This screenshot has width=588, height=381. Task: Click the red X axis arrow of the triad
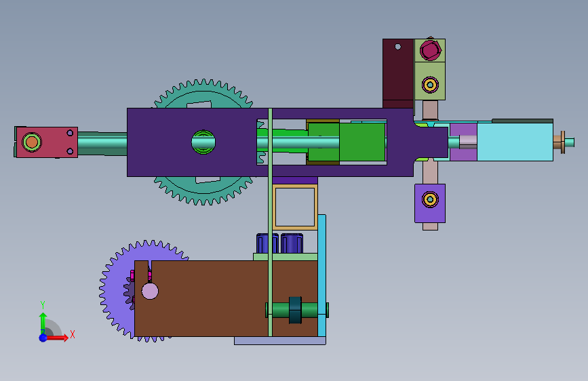pos(57,338)
